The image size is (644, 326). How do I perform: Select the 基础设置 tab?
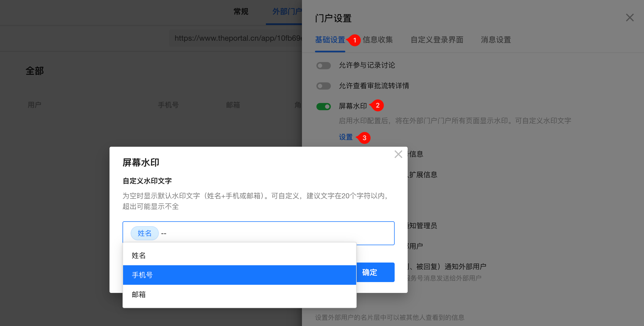click(330, 40)
